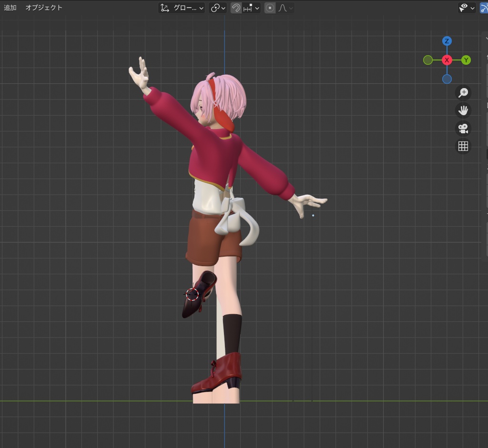Click the hand pan view icon

pyautogui.click(x=463, y=110)
